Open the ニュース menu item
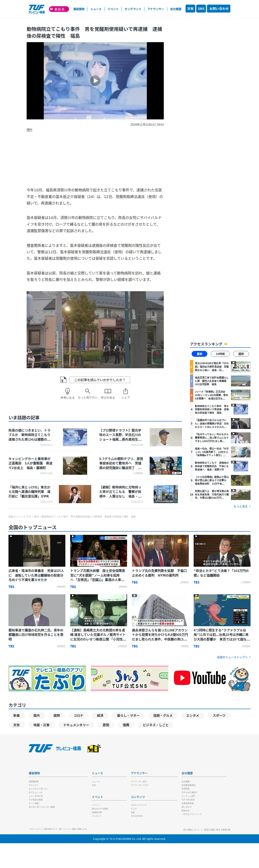 [x=96, y=9]
